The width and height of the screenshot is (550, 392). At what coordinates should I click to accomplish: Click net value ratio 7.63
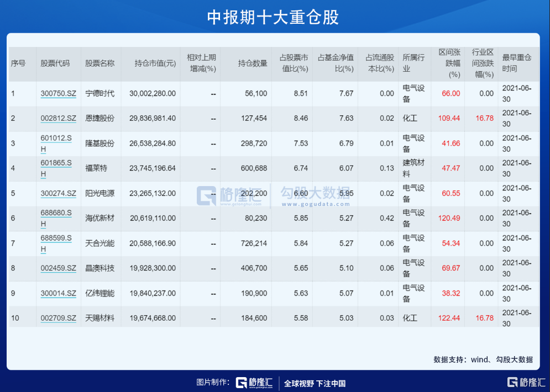coord(347,118)
